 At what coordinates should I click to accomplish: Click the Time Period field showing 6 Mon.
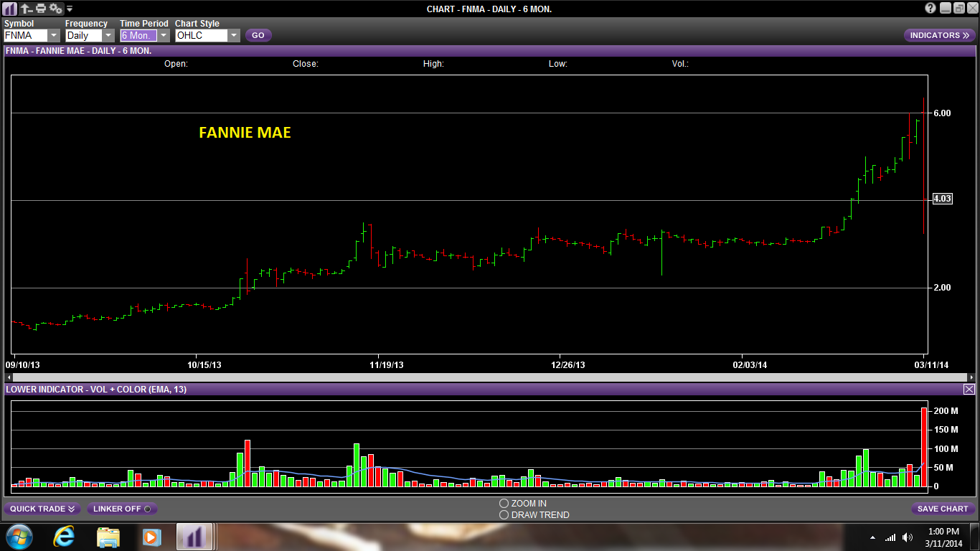pyautogui.click(x=138, y=35)
